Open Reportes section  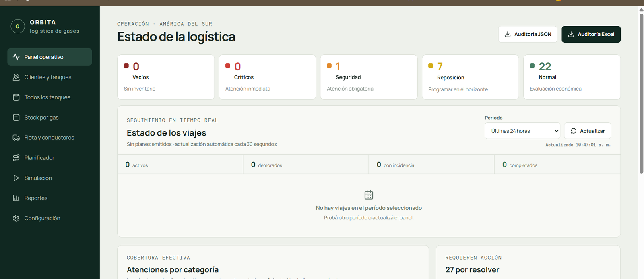(x=50, y=198)
